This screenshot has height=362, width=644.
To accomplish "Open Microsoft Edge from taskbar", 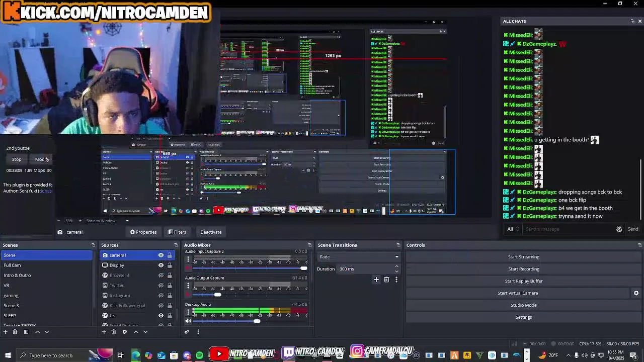I will tap(136, 355).
